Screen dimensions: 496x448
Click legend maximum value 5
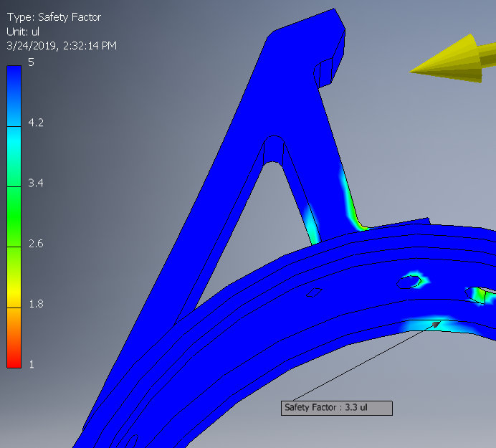click(x=31, y=62)
